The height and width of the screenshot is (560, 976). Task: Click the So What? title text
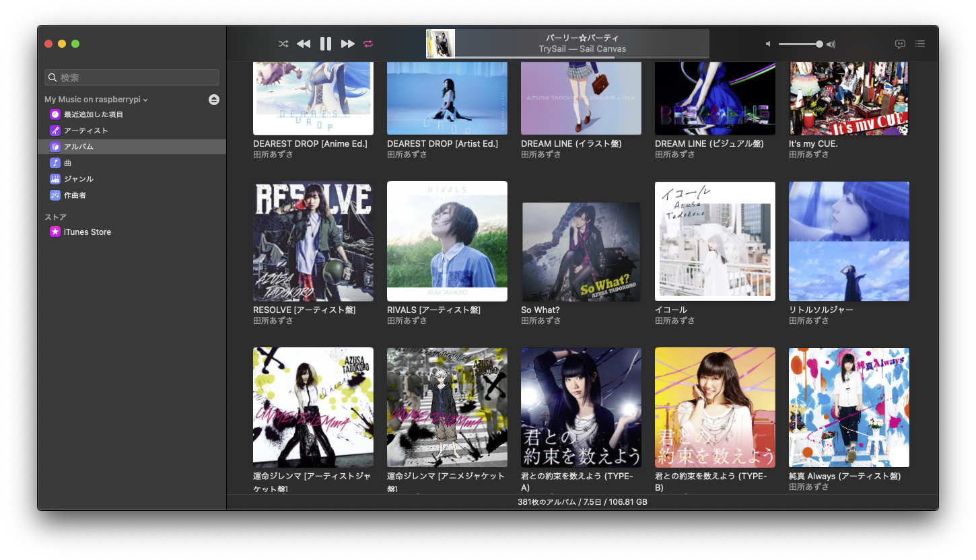(541, 310)
